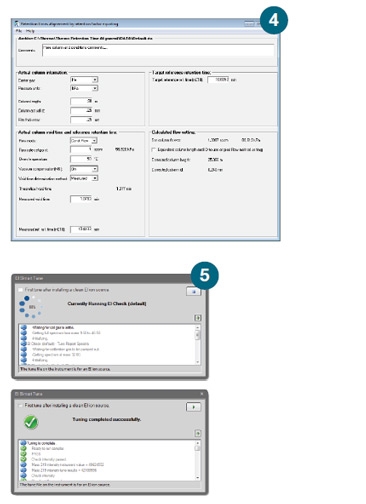Open the Help menu in the retention time window
The height and width of the screenshot is (504, 366).
[30, 31]
